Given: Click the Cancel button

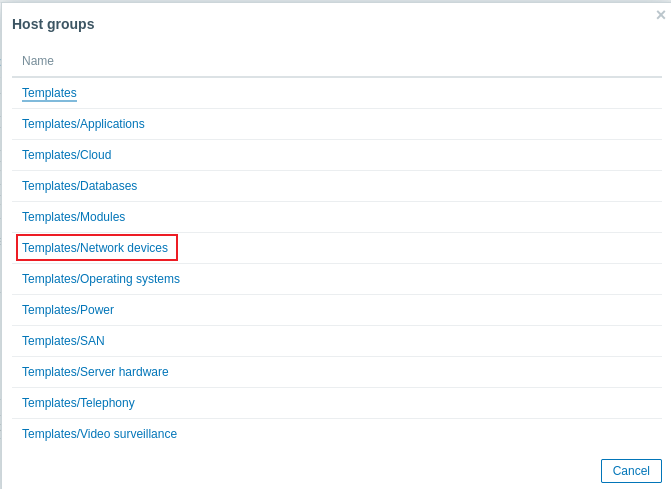Looking at the screenshot, I should coord(631,471).
